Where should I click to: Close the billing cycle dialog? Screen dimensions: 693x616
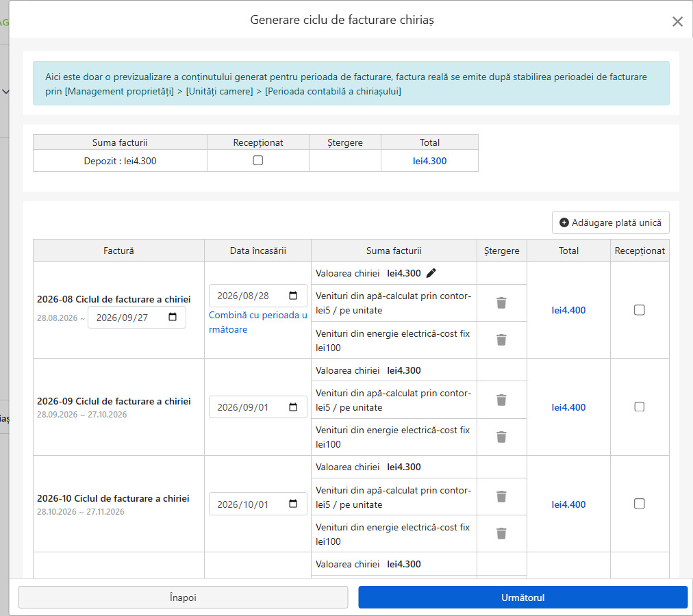(677, 21)
